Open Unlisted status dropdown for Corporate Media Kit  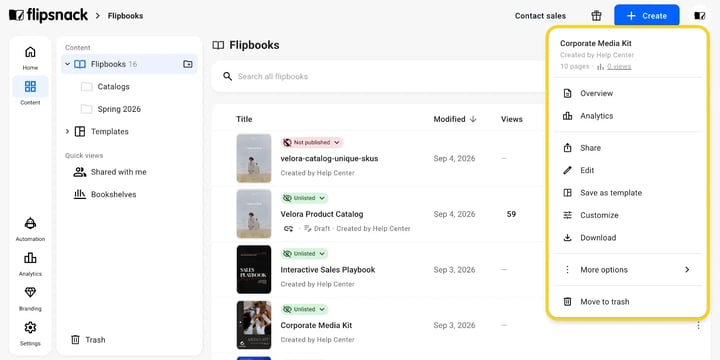point(304,309)
